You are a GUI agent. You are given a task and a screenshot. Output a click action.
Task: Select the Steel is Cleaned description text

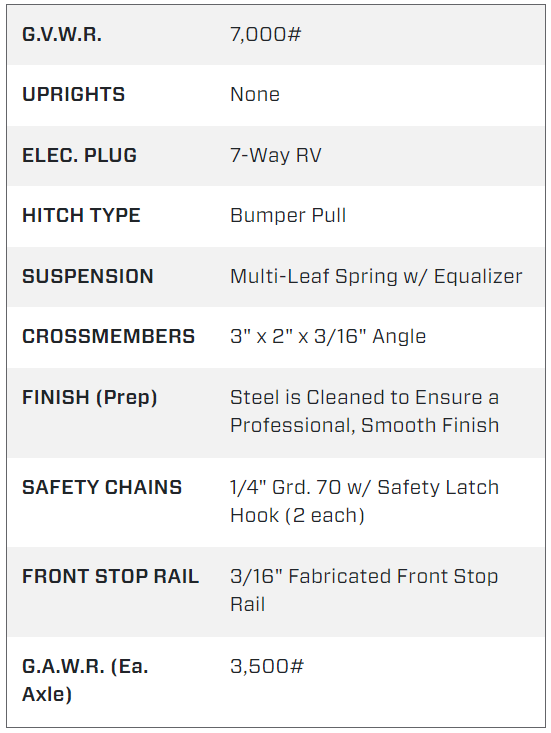tap(365, 411)
